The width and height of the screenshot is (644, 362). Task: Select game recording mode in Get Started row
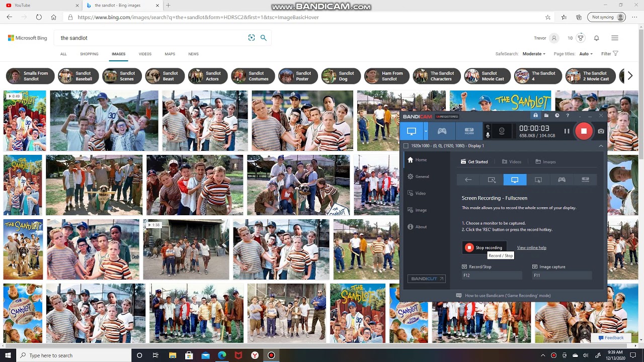click(561, 179)
